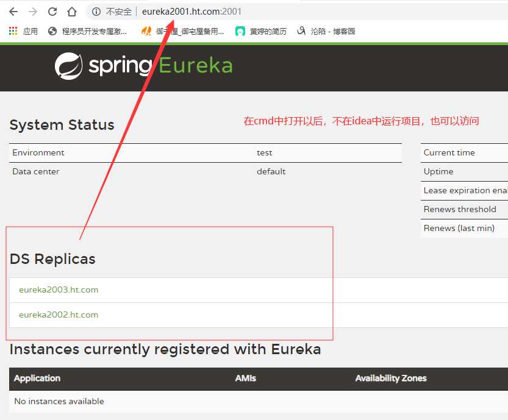This screenshot has width=508, height=420.
Task: Open the 程序员开发专属 bookmark
Action: pos(87,31)
